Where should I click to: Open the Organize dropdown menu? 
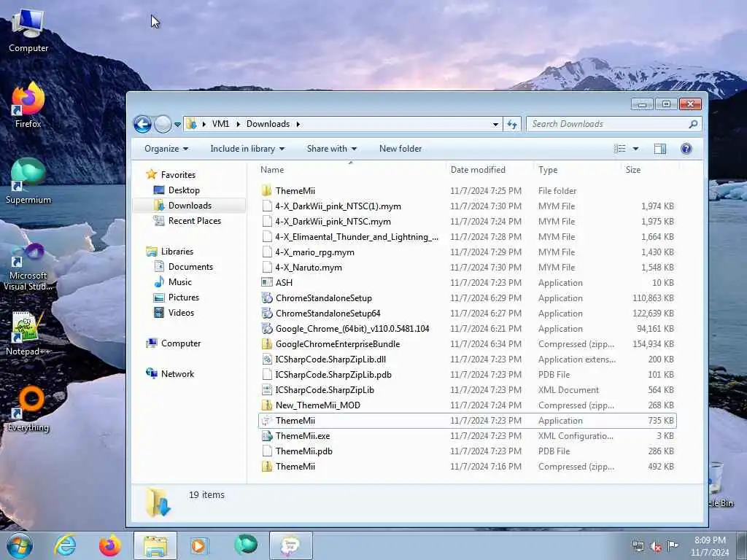(166, 149)
